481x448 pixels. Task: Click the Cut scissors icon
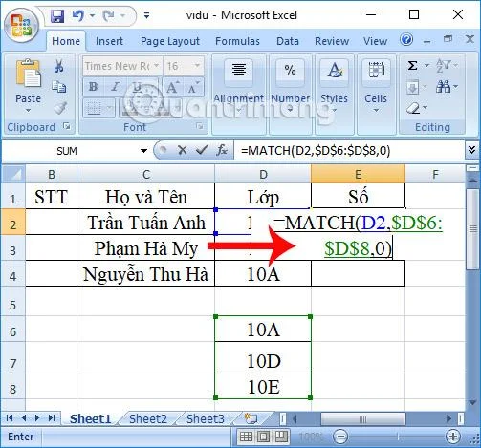coord(58,66)
